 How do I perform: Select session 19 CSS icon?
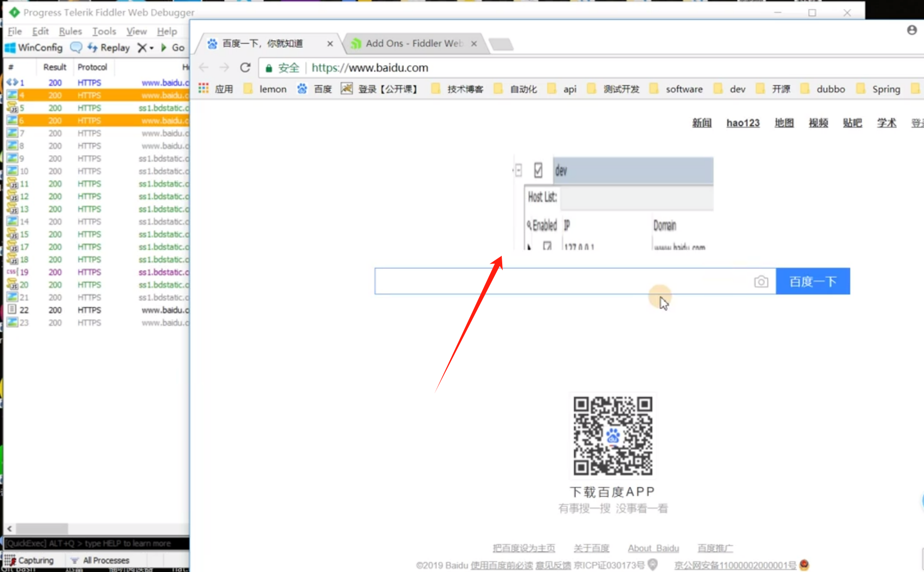click(x=12, y=272)
